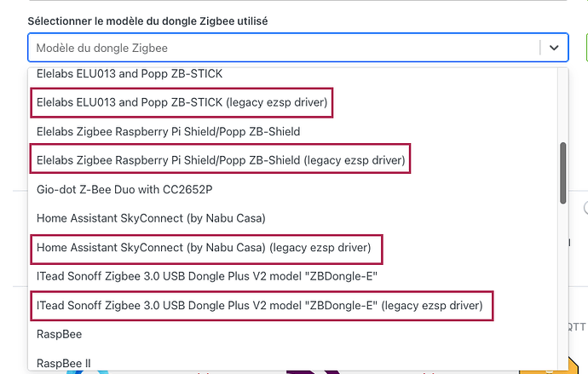This screenshot has width=588, height=374.
Task: Toggle the partially visible radio button at right
Action: [585, 208]
